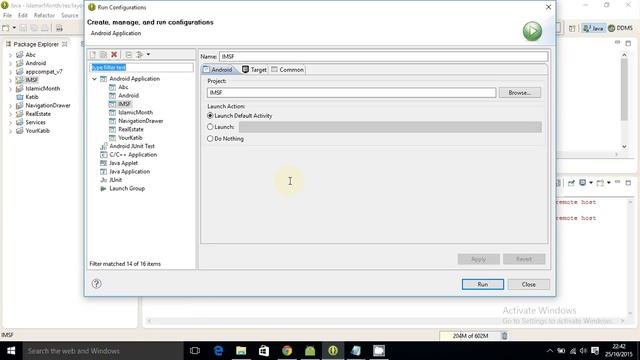This screenshot has width=640, height=360.
Task: Delete selected launch configuration with red X
Action: click(x=114, y=54)
